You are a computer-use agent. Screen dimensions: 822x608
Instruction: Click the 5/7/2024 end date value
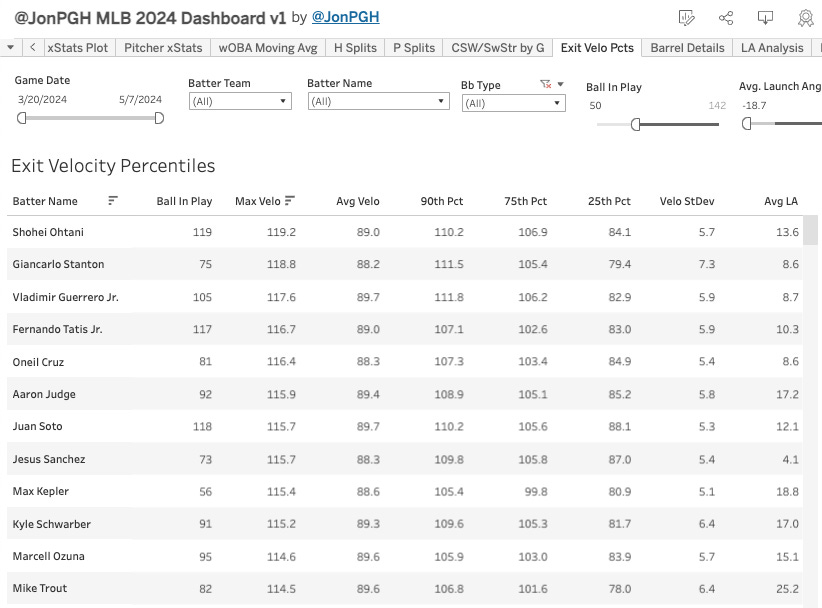pyautogui.click(x=140, y=100)
